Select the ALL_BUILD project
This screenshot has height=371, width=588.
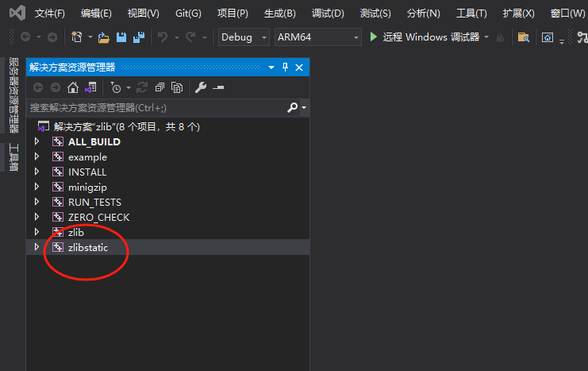click(x=94, y=142)
